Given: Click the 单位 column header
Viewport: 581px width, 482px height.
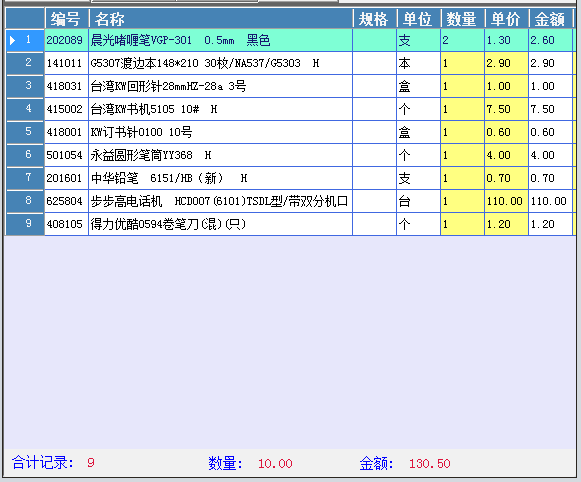Looking at the screenshot, I should click(x=419, y=19).
